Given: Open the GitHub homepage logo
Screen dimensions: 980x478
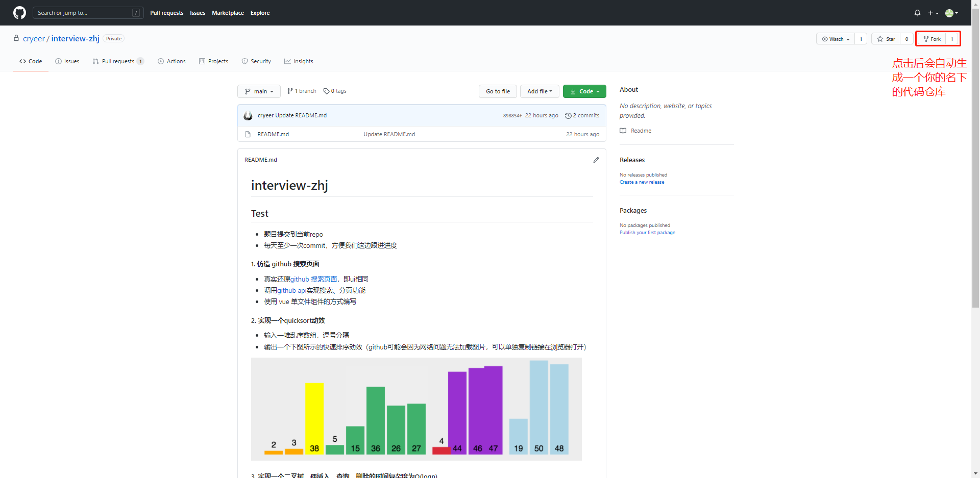Looking at the screenshot, I should click(19, 13).
